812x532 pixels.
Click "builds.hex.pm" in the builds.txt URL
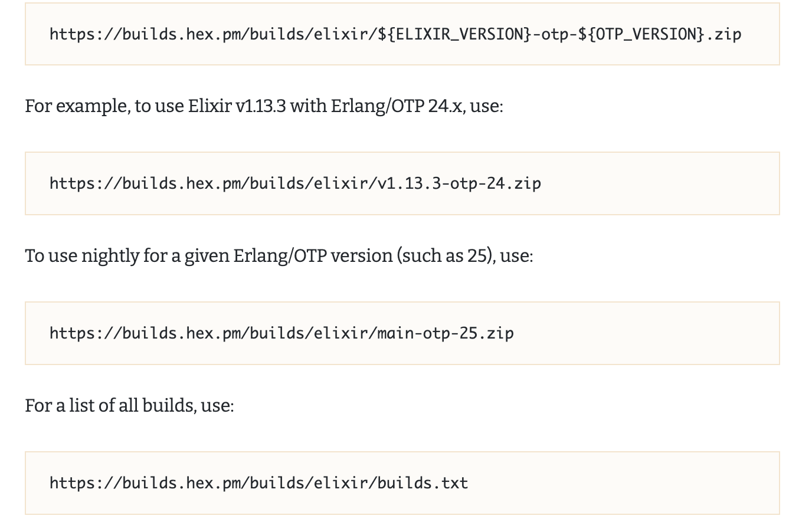[x=181, y=483]
